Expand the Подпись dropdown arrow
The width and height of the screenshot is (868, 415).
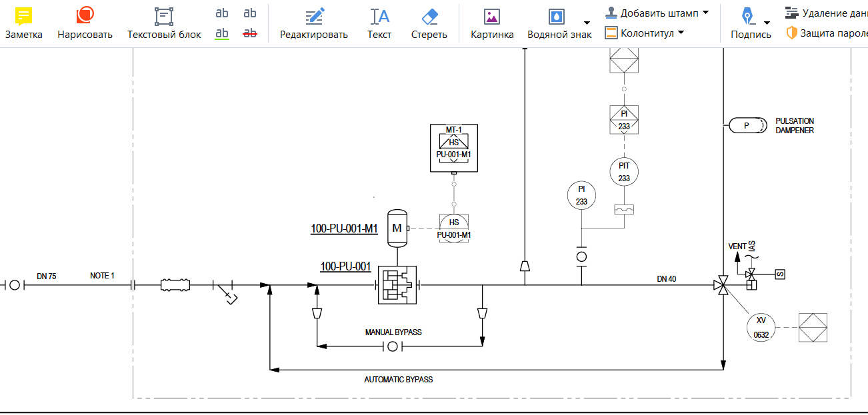click(x=767, y=23)
